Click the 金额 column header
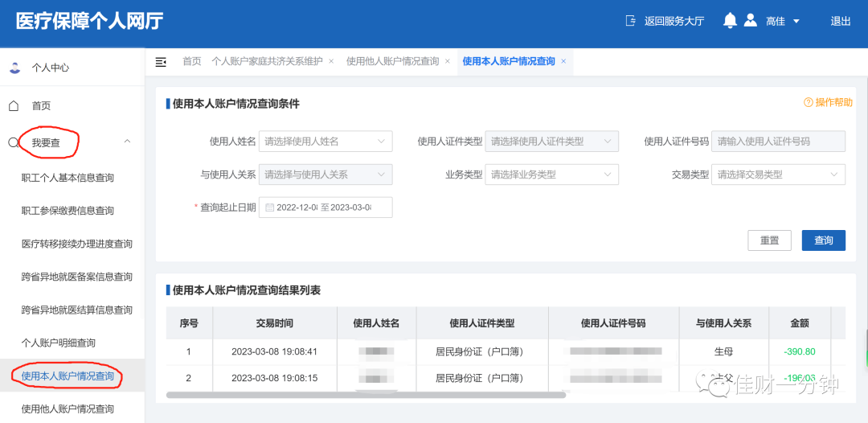The width and height of the screenshot is (868, 423). point(800,323)
